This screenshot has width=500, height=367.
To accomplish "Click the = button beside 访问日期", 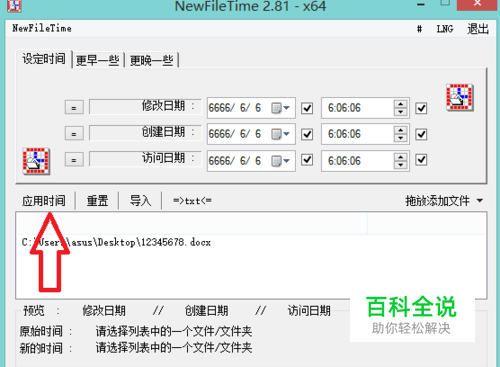I will [74, 160].
